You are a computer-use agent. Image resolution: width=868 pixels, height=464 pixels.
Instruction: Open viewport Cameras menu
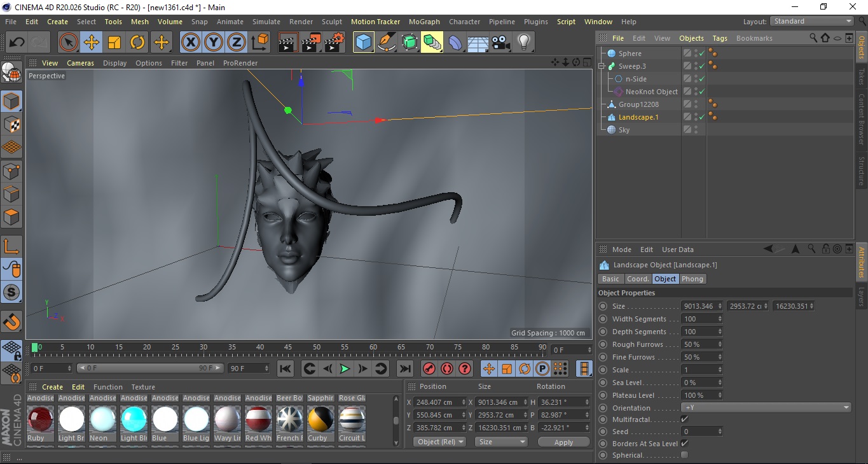pos(81,63)
